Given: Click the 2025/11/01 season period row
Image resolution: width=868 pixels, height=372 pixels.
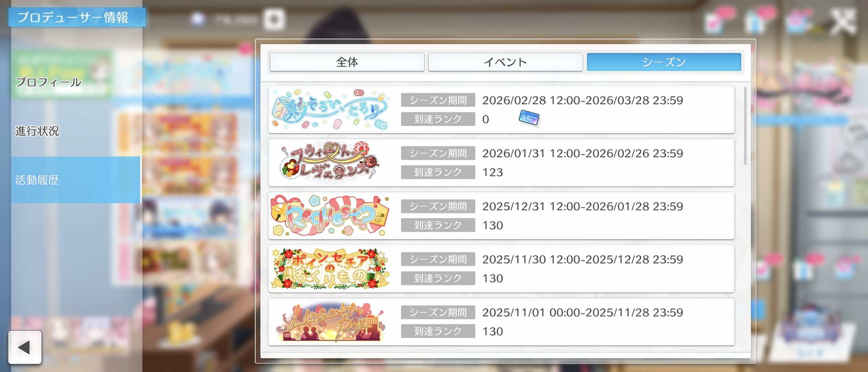Looking at the screenshot, I should (501, 322).
